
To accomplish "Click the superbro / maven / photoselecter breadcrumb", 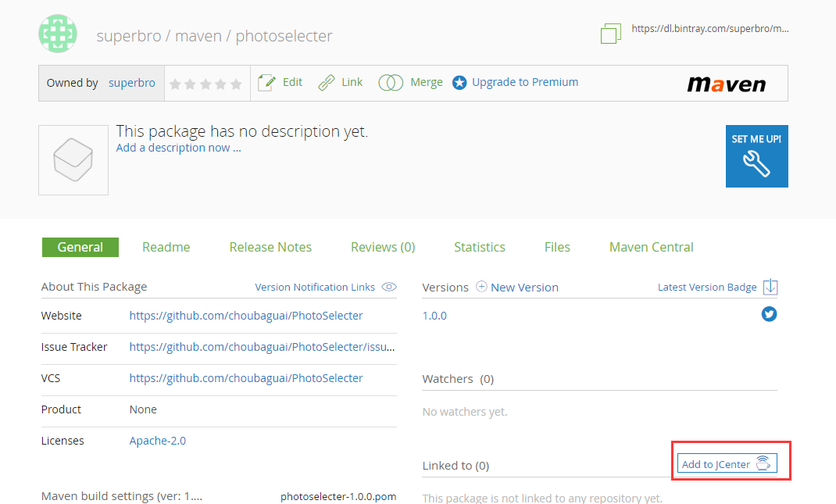I will (214, 36).
